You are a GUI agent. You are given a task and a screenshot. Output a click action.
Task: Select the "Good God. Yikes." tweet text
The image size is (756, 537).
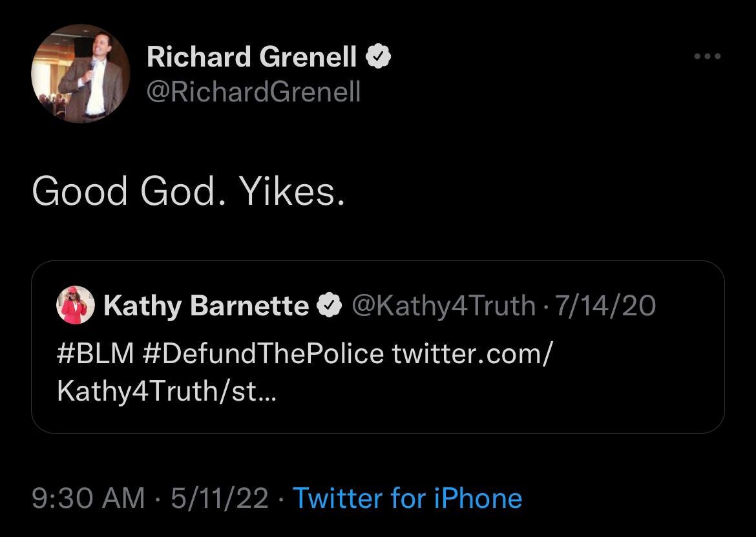coord(188,192)
